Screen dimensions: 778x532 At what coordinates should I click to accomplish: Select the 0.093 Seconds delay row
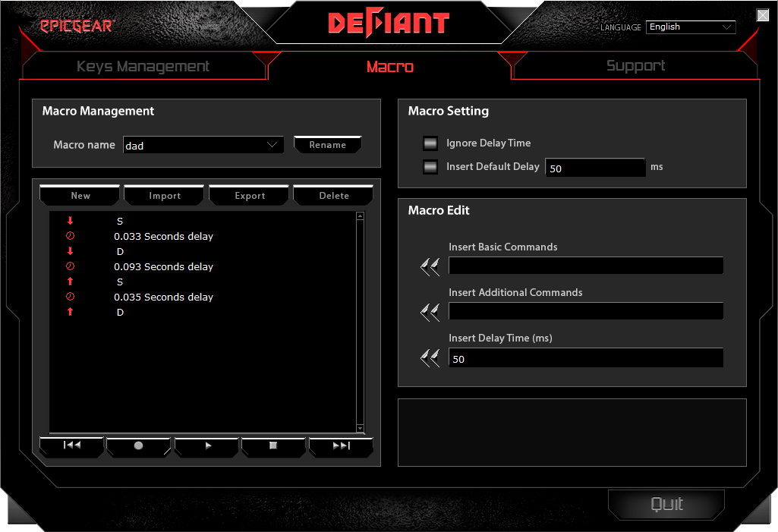tap(203, 266)
